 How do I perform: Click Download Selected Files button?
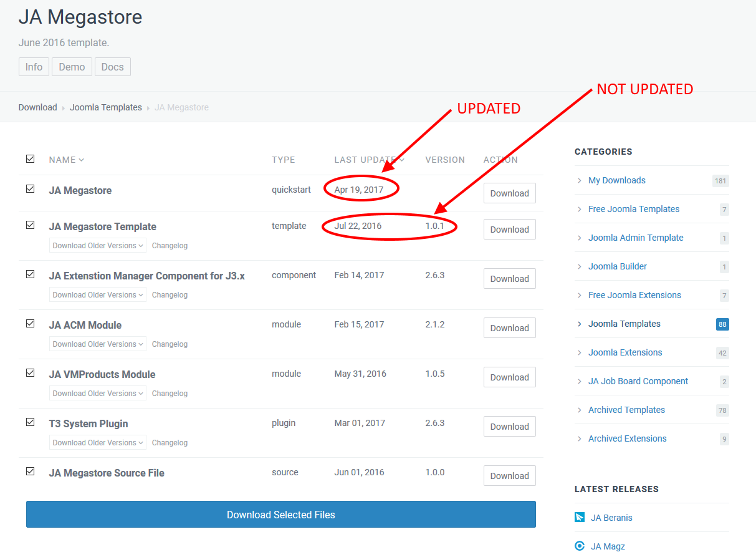tap(281, 515)
